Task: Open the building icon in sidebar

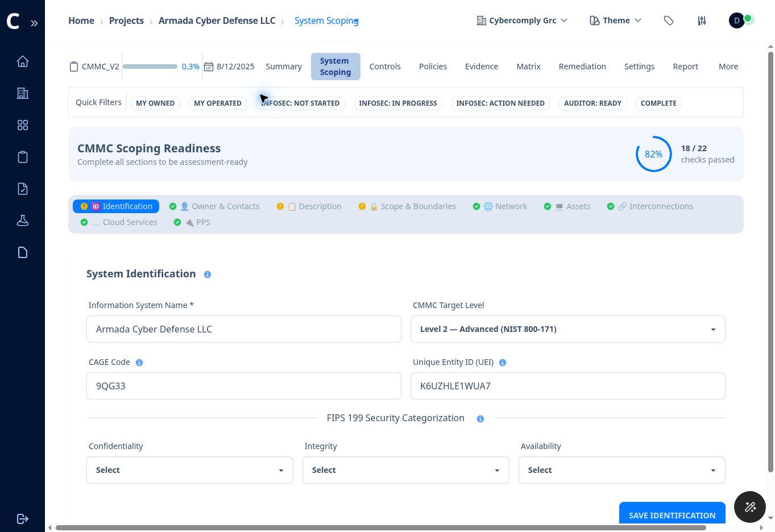Action: 23,93
